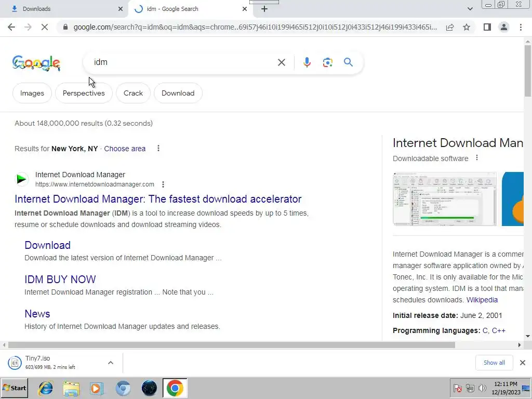Click the volume speaker in the system tray
The width and height of the screenshot is (532, 399).
pyautogui.click(x=482, y=388)
